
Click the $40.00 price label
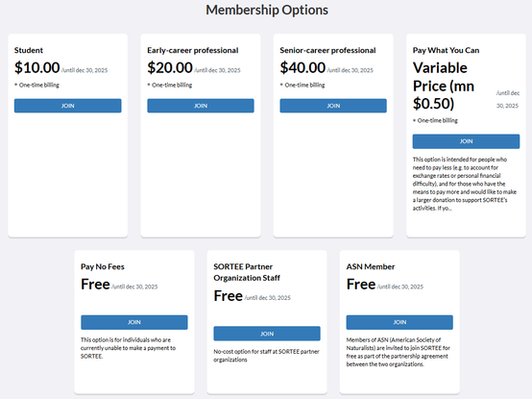302,67
